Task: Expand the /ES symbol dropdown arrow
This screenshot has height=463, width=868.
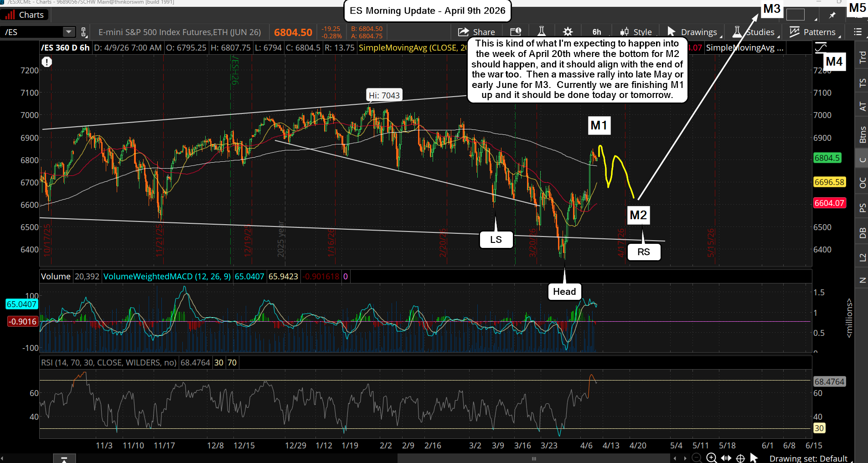Action: tap(68, 32)
